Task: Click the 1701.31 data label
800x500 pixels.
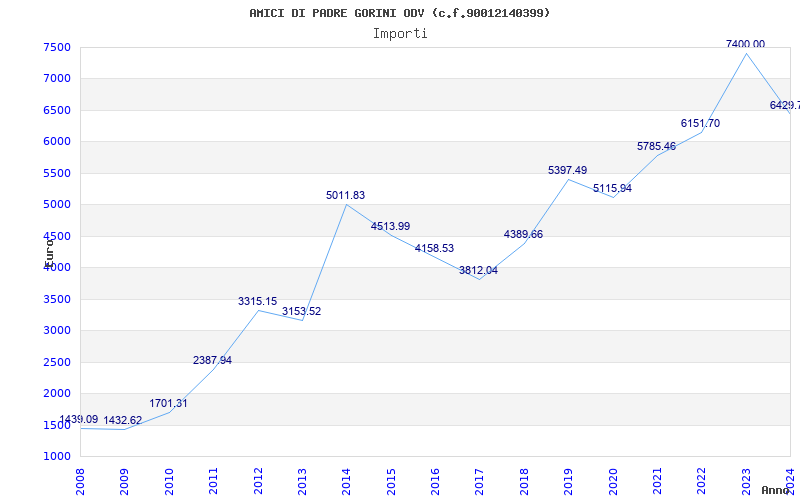Action: pyautogui.click(x=168, y=403)
